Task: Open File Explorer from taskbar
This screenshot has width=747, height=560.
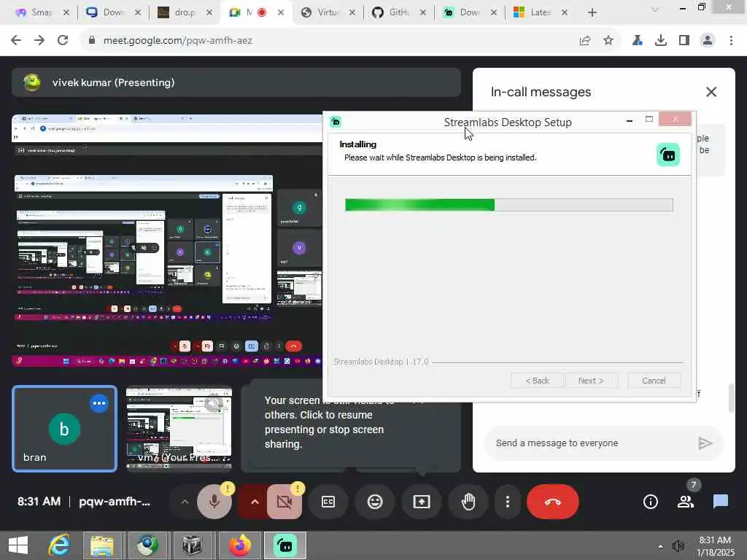Action: click(101, 545)
